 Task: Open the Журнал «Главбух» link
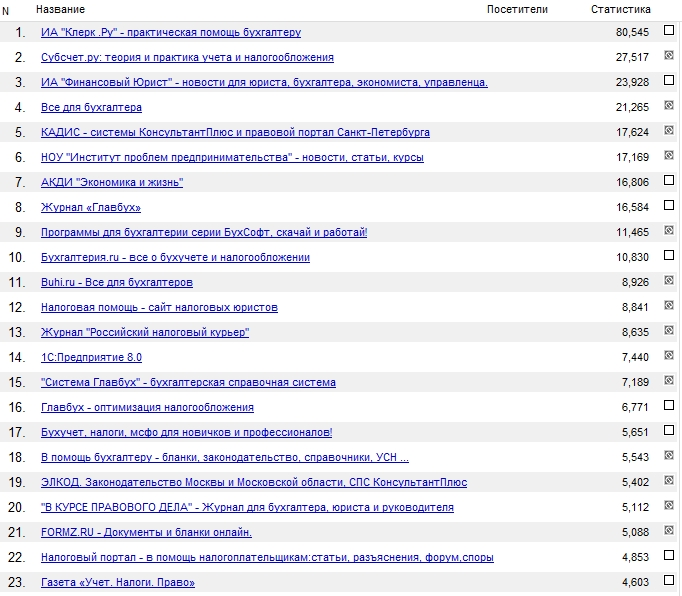[x=91, y=208]
